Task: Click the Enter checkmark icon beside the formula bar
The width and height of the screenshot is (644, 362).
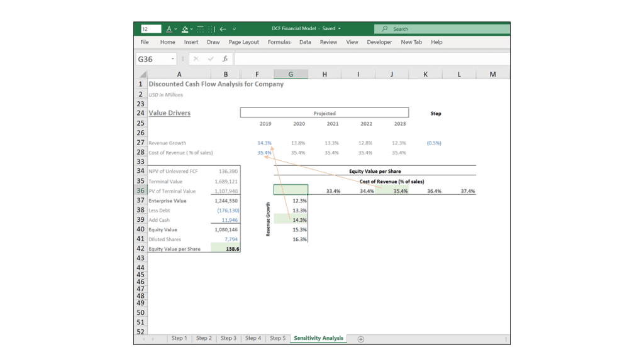Action: coord(210,58)
